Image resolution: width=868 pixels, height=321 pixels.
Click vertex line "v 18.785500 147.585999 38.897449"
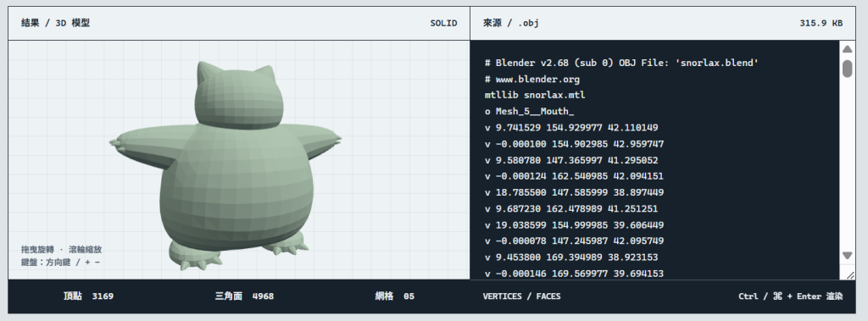[574, 192]
